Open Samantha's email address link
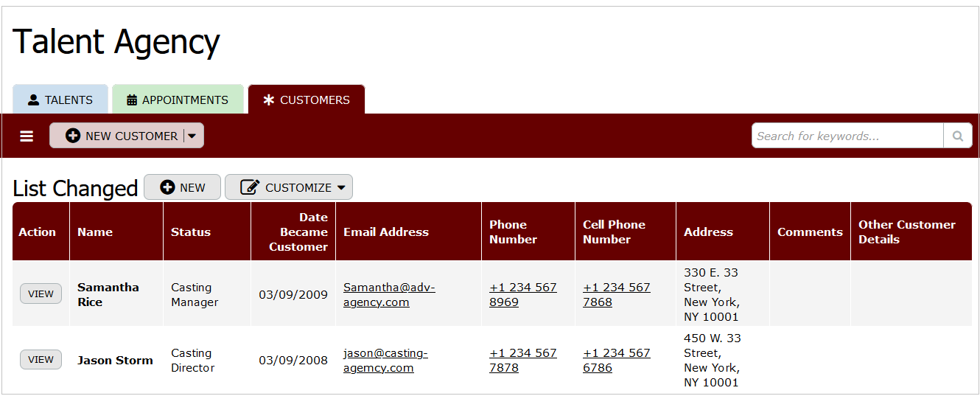The image size is (980, 396). pyautogui.click(x=388, y=294)
